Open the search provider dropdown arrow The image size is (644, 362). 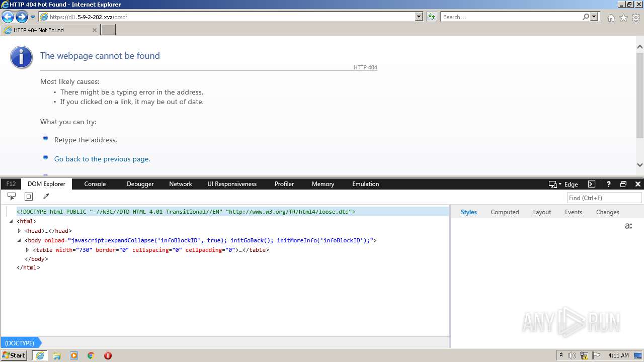(595, 17)
